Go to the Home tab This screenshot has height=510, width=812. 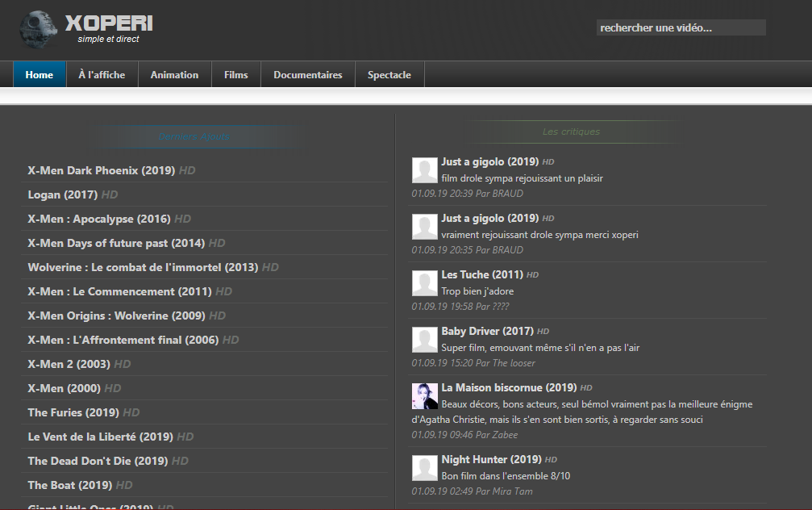pos(40,75)
